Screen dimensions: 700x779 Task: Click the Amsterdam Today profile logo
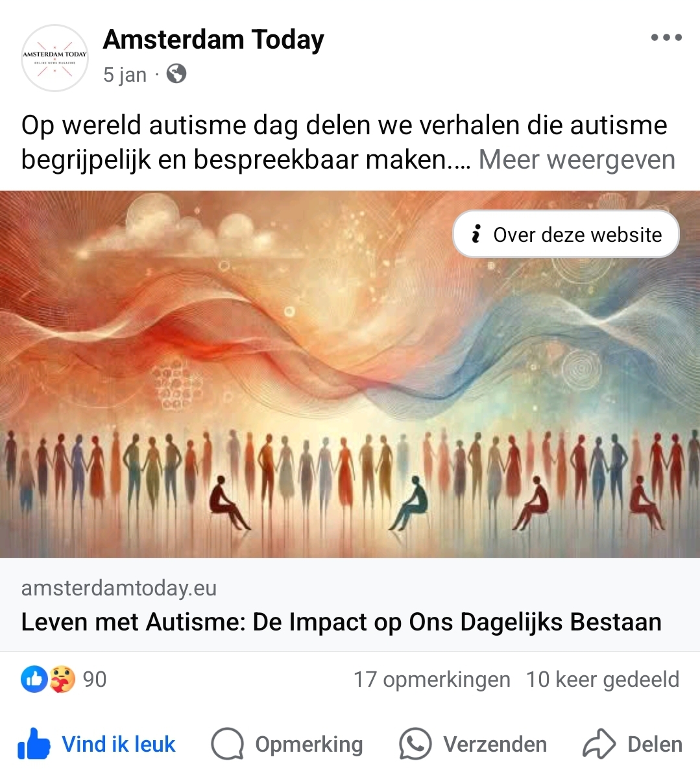coord(54,58)
